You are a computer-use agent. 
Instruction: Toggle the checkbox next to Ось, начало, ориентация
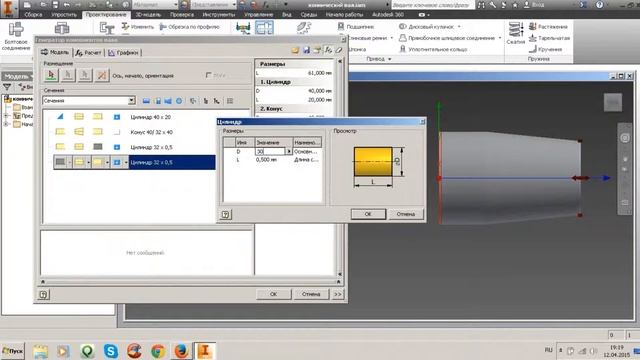point(209,75)
